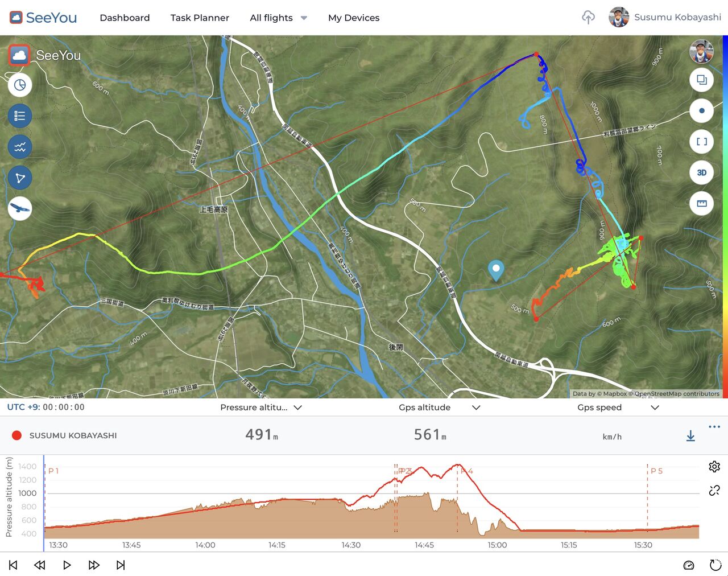Show the barogram graph panel
Viewport: 728px width, 576px height.
(20, 147)
